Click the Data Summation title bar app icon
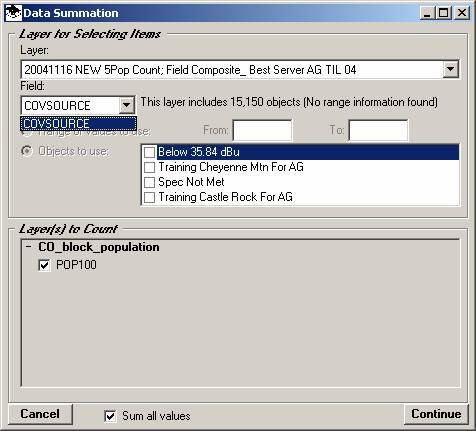Viewport: 476px width, 431px height. click(x=13, y=13)
